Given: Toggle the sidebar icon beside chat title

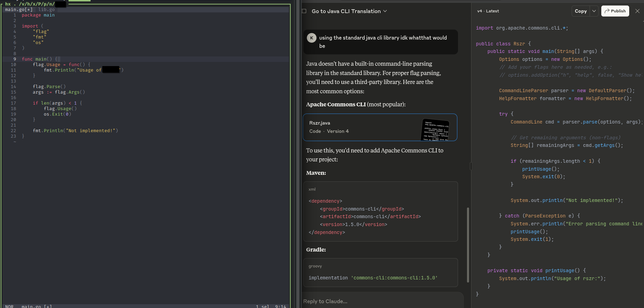Looking at the screenshot, I should (304, 11).
